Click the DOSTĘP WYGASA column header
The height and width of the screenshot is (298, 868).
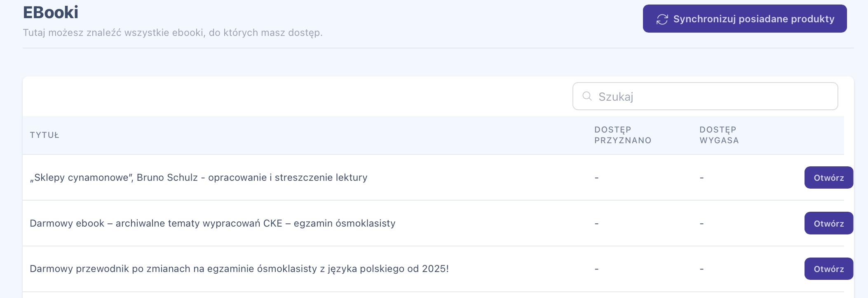click(x=719, y=135)
